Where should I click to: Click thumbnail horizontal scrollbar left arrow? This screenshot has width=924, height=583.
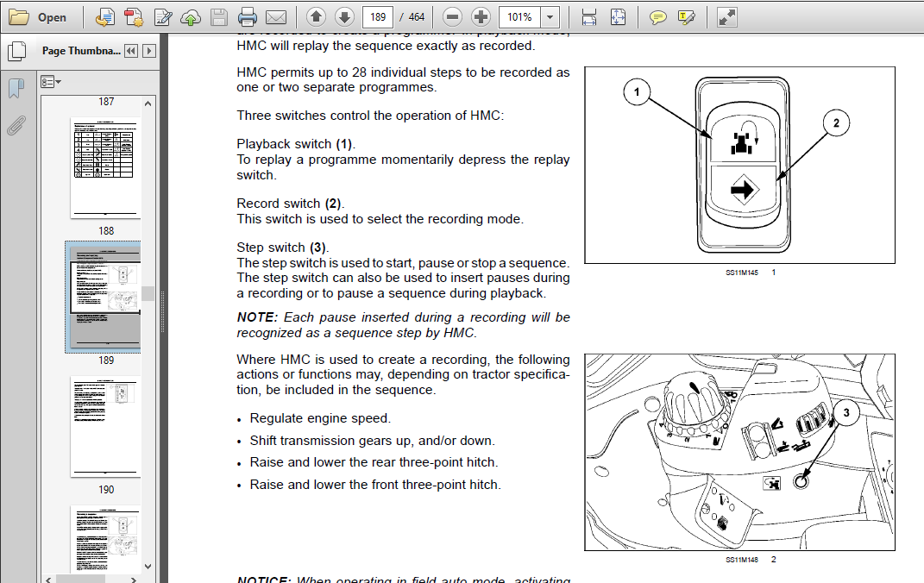tap(49, 580)
